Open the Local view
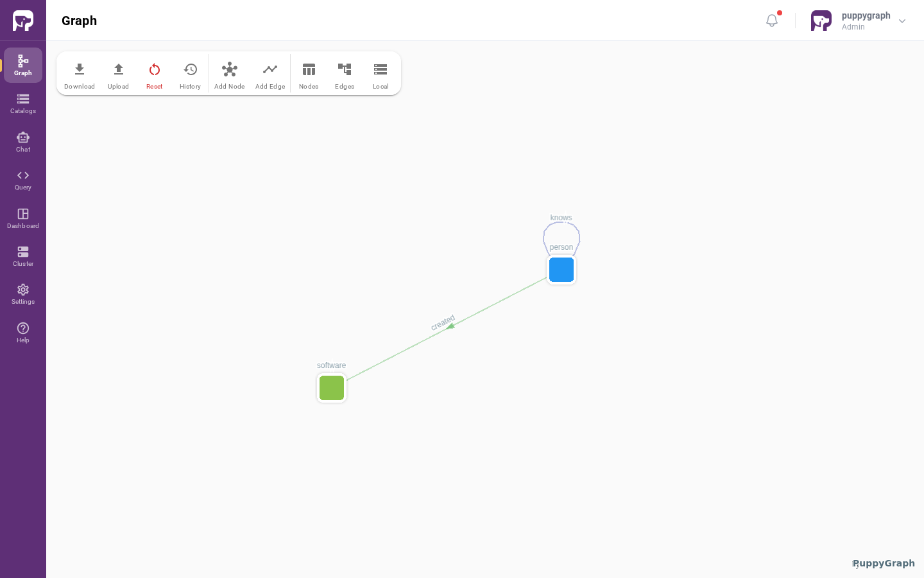The width and height of the screenshot is (924, 578). pos(381,75)
